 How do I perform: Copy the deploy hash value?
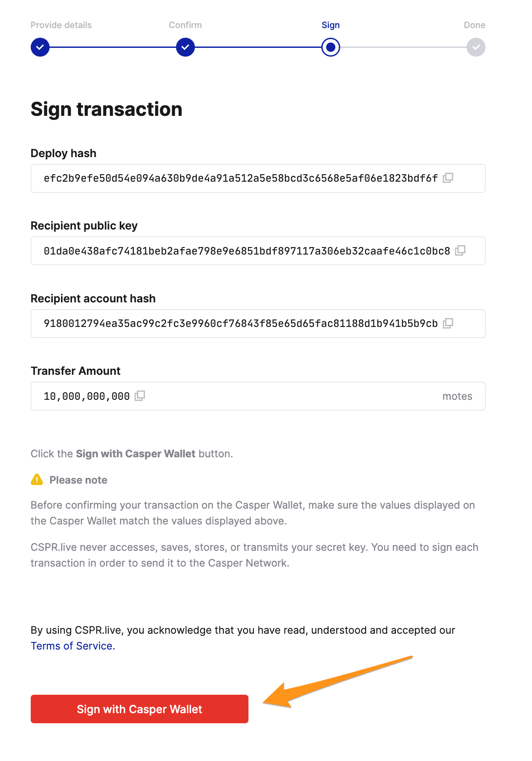[x=448, y=178]
